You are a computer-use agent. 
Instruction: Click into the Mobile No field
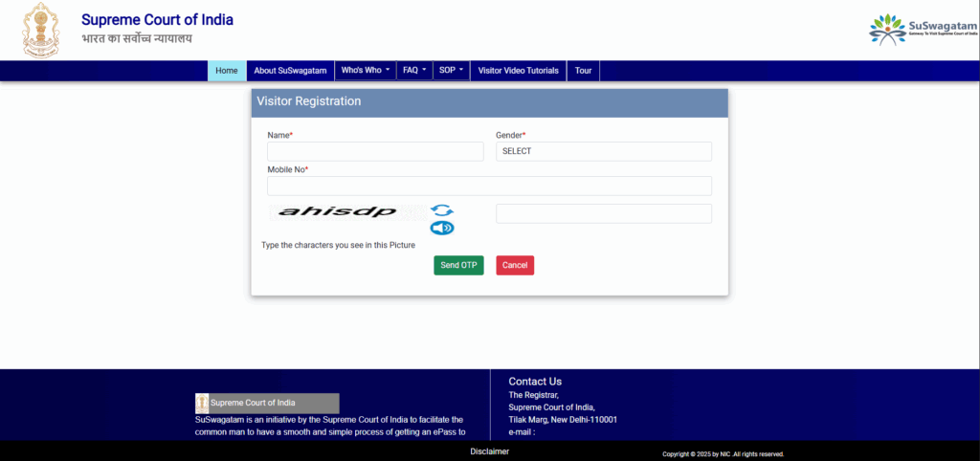(x=489, y=186)
